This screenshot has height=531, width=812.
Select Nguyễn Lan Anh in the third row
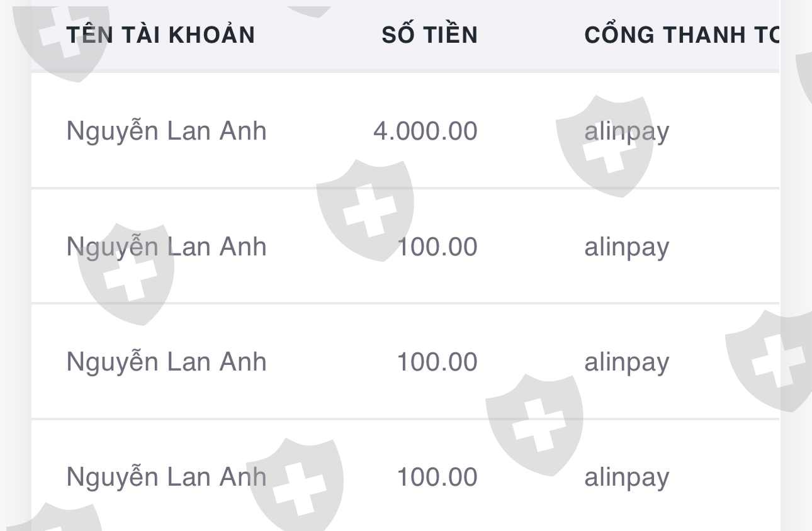coord(166,362)
